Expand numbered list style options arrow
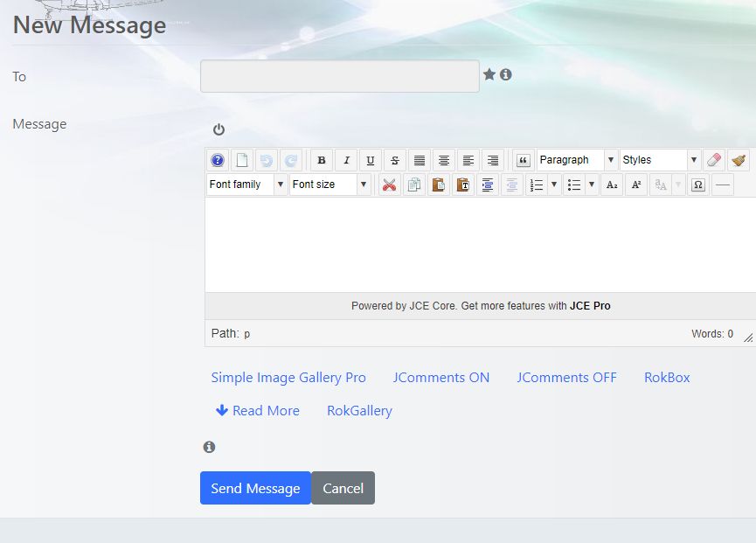The width and height of the screenshot is (756, 543). tap(554, 184)
